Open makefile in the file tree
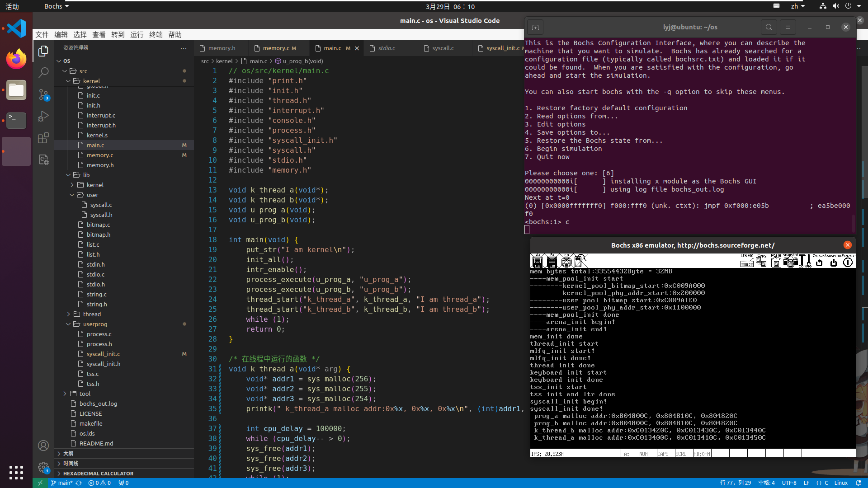 (x=91, y=423)
